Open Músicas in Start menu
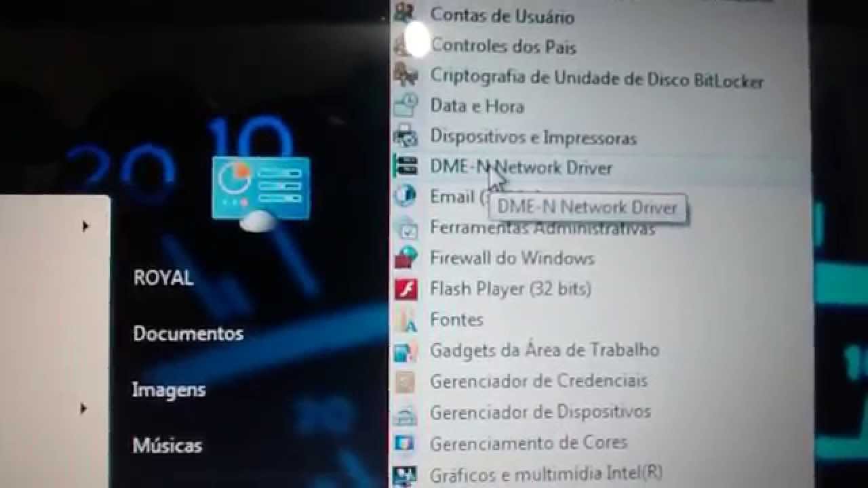 pyautogui.click(x=167, y=445)
